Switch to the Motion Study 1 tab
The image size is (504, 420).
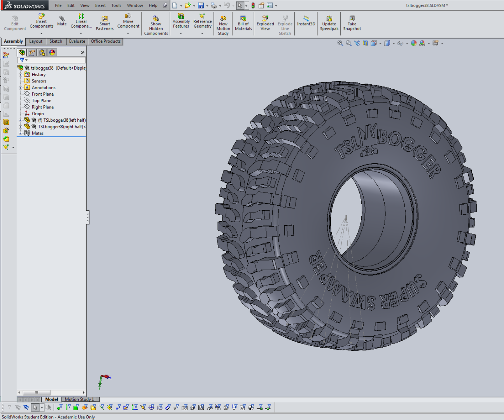click(80, 399)
